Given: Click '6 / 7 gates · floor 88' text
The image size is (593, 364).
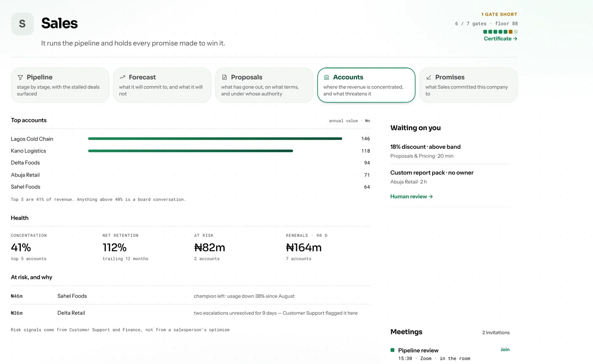Looking at the screenshot, I should tap(486, 24).
